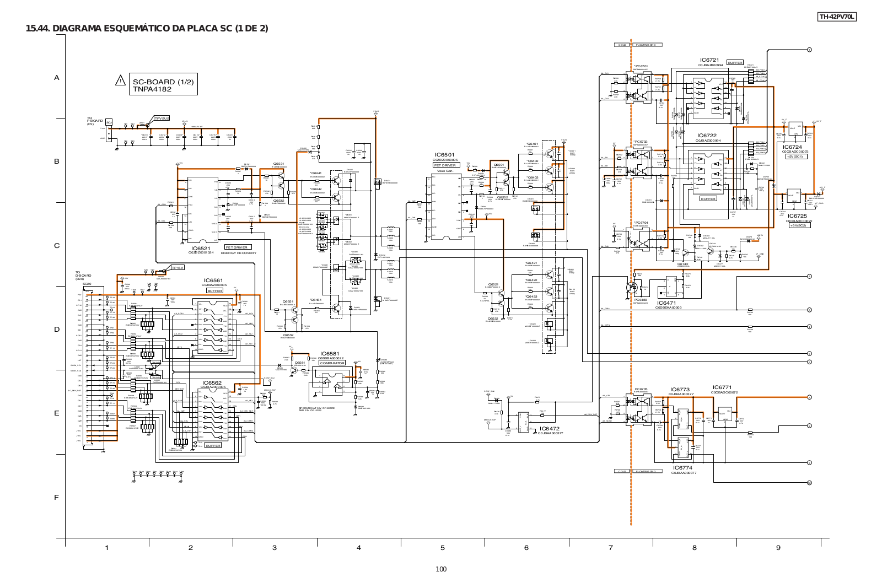Screen dimensions: 882x588
Task: Click grid column number 5 on bottom ruler
Action: [x=442, y=547]
